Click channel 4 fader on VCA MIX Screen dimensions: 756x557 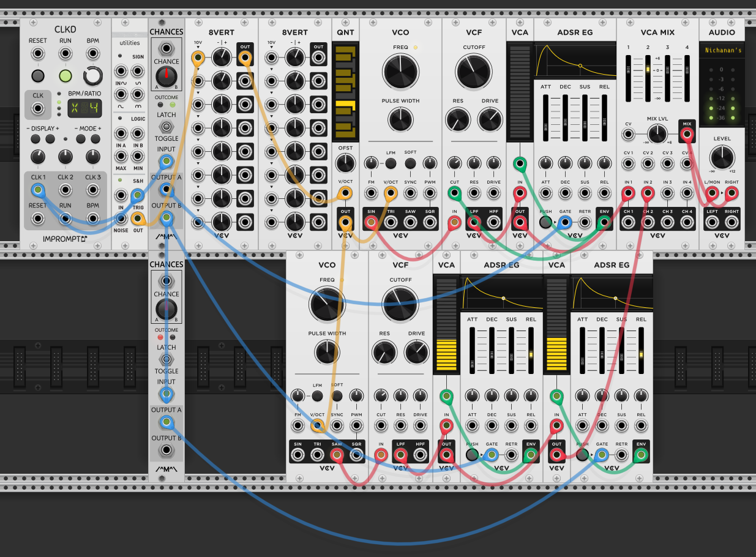pyautogui.click(x=686, y=78)
